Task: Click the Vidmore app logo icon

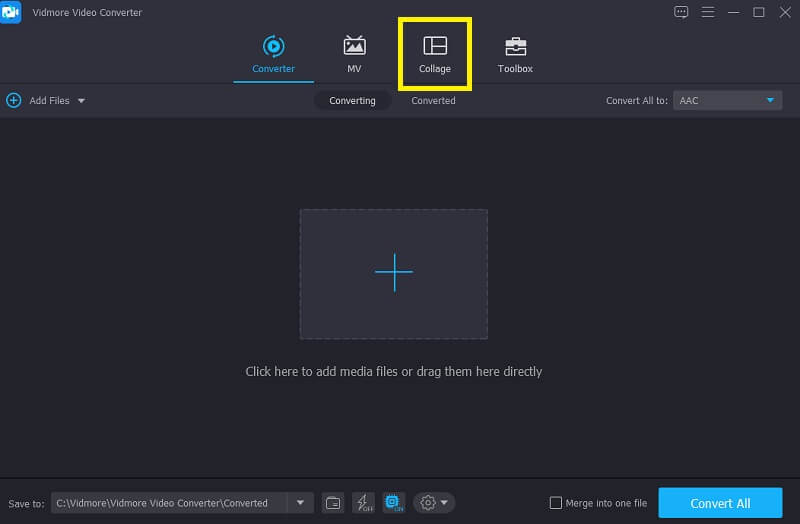Action: (12, 12)
